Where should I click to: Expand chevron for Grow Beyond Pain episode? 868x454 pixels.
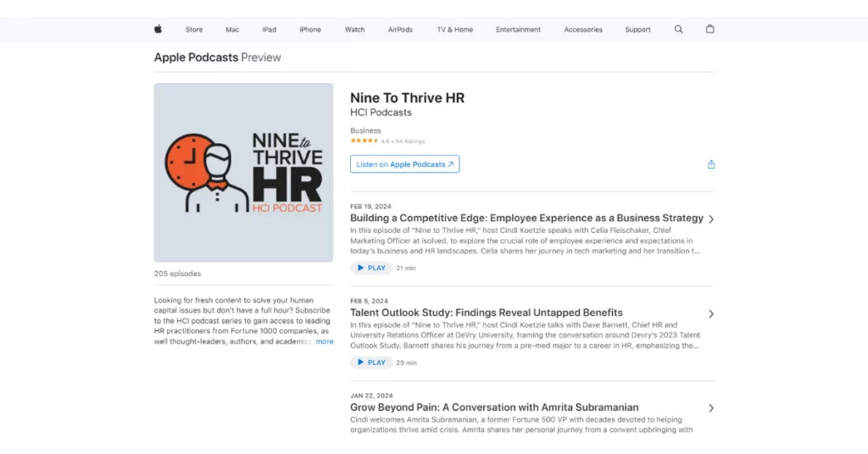[711, 408]
